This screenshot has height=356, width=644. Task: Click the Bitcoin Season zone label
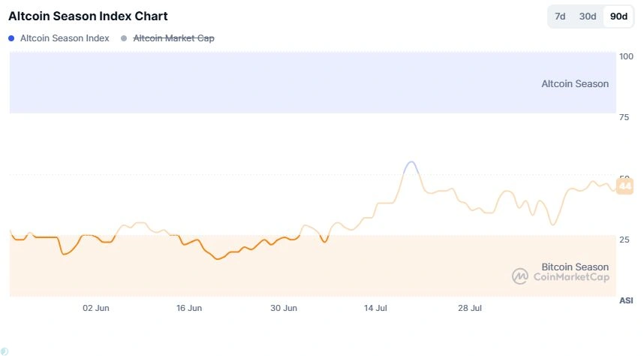point(575,267)
